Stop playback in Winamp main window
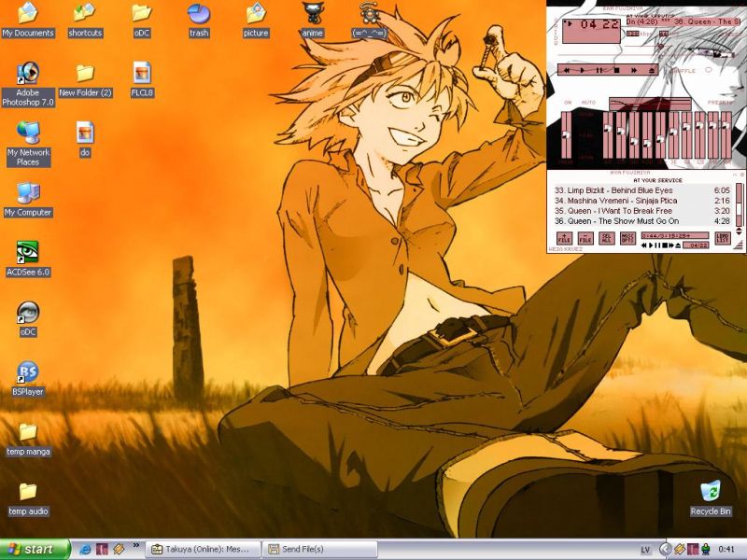 pos(616,70)
